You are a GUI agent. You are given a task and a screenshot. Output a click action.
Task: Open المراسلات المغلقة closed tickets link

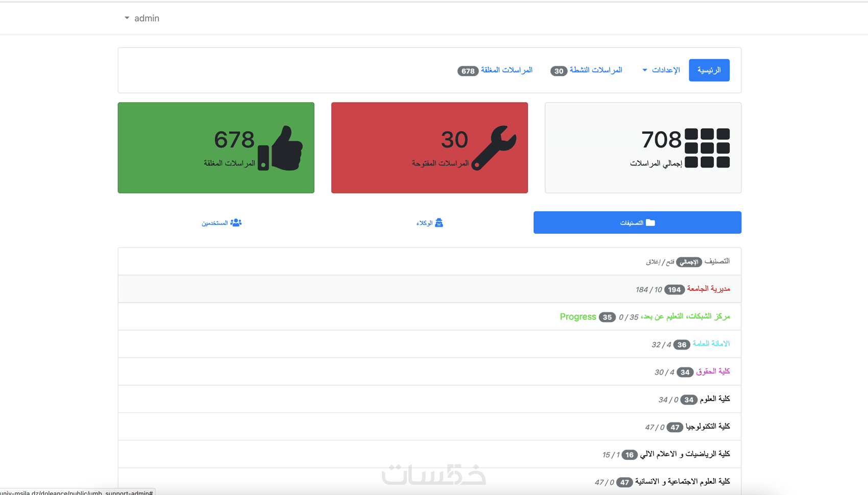507,70
